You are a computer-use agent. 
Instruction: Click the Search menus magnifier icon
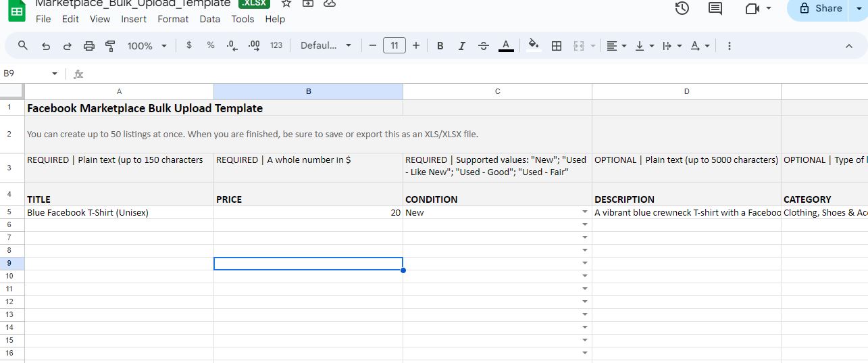coord(23,45)
